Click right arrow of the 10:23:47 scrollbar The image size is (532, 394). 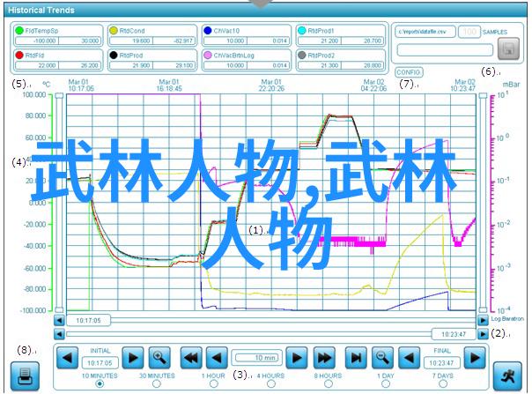click(x=483, y=335)
